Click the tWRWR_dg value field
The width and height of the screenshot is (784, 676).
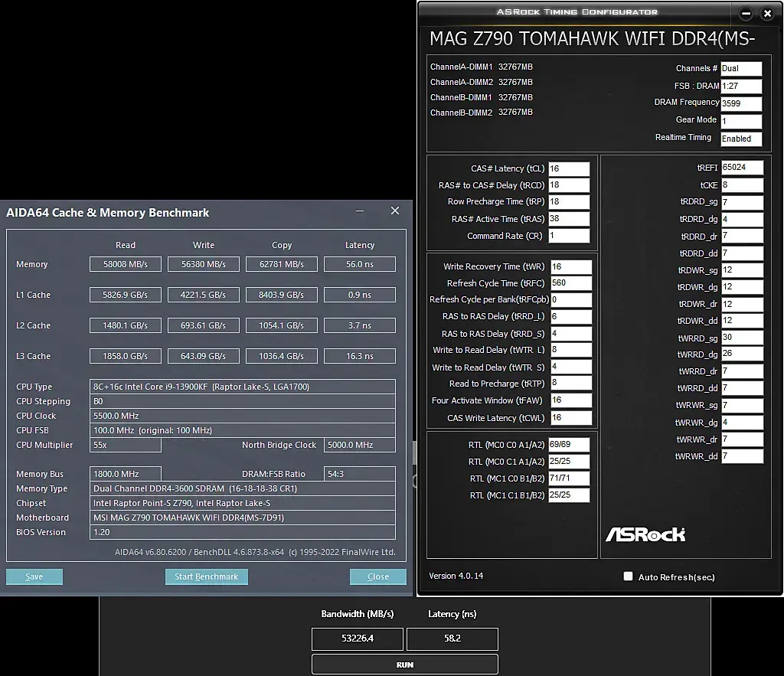pyautogui.click(x=742, y=423)
